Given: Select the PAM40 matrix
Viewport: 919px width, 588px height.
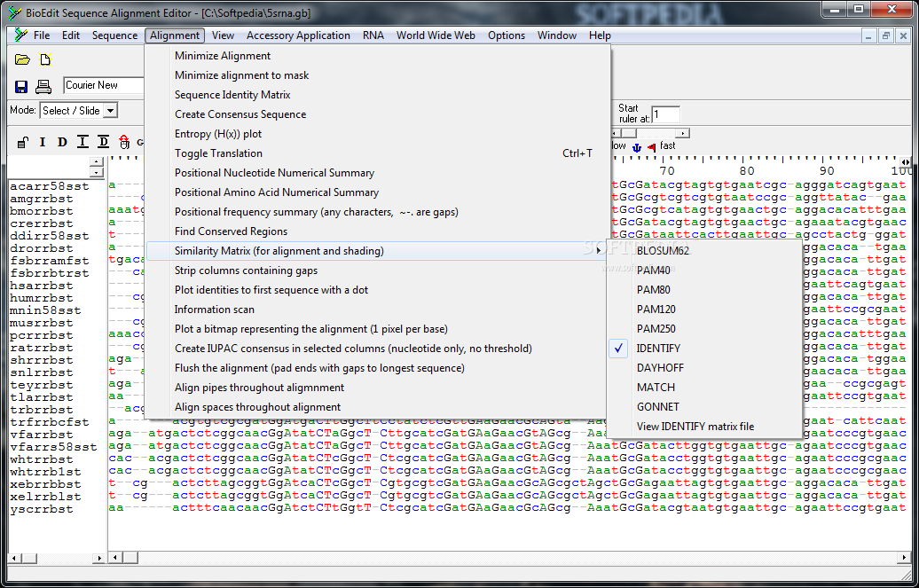Looking at the screenshot, I should point(704,270).
